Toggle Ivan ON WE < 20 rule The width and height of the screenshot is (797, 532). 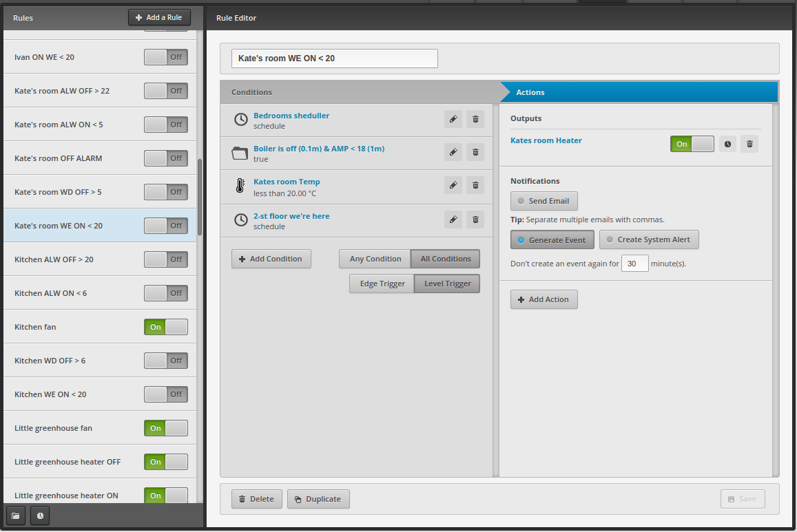pos(166,57)
